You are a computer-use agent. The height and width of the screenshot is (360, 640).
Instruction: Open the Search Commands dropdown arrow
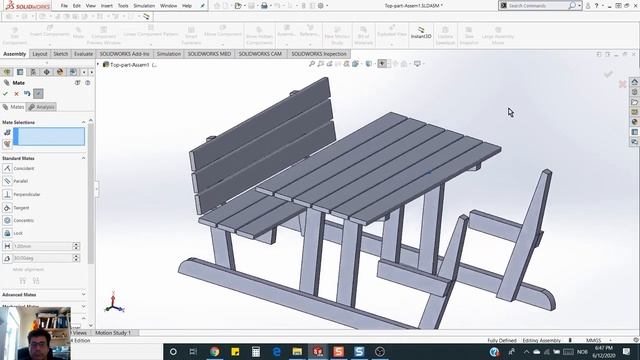point(579,6)
